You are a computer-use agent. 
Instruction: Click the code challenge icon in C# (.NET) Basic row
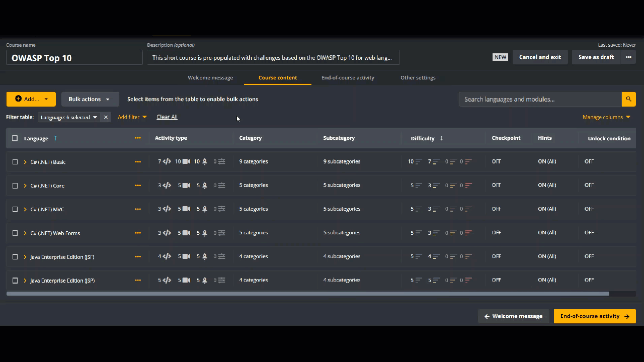point(167,161)
